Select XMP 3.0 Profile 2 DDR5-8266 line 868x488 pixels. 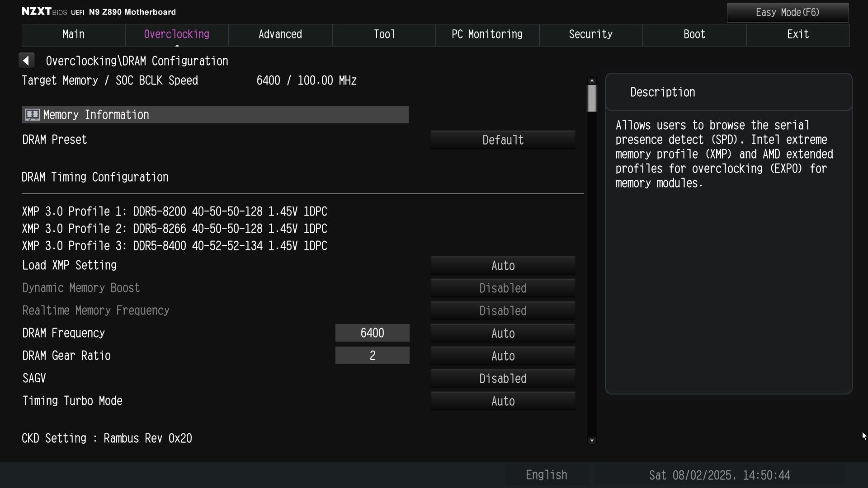pos(175,229)
